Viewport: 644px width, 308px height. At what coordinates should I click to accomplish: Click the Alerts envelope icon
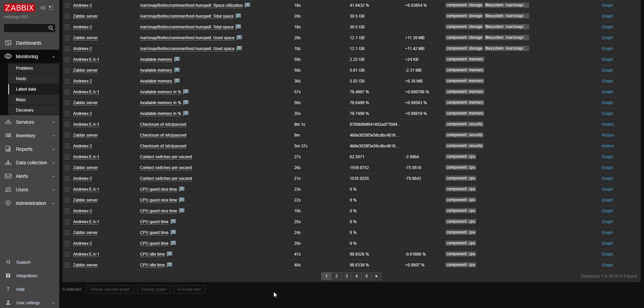point(8,176)
